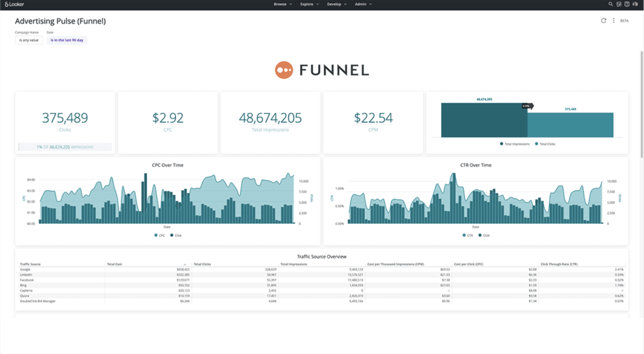Click Facebook's total impressions 17,480,510
Image resolution: width=644 pixels, height=354 pixels.
point(356,280)
